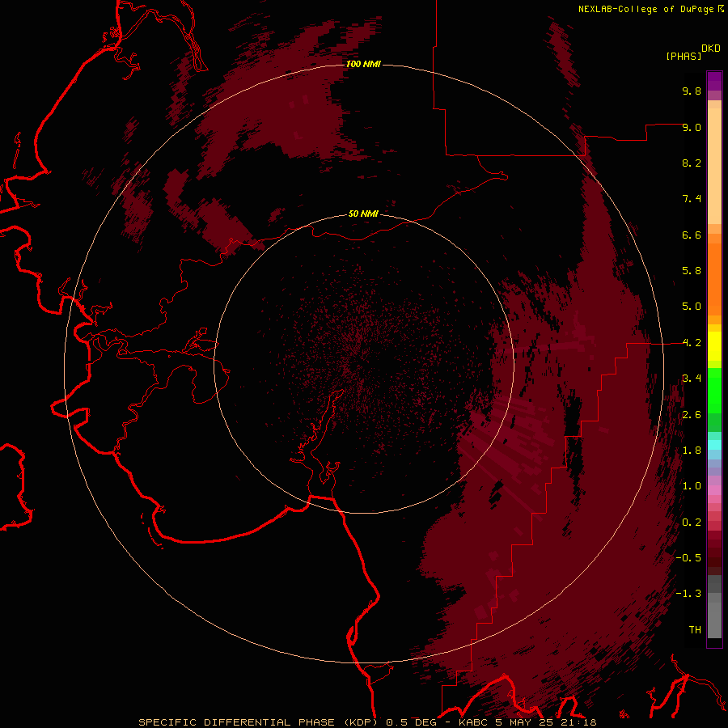
Task: Click the -1.3 value on the color scale
Action: coord(688,594)
